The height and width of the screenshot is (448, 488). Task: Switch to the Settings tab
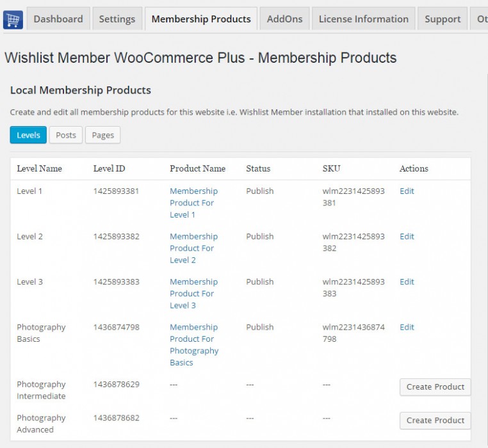click(x=117, y=19)
